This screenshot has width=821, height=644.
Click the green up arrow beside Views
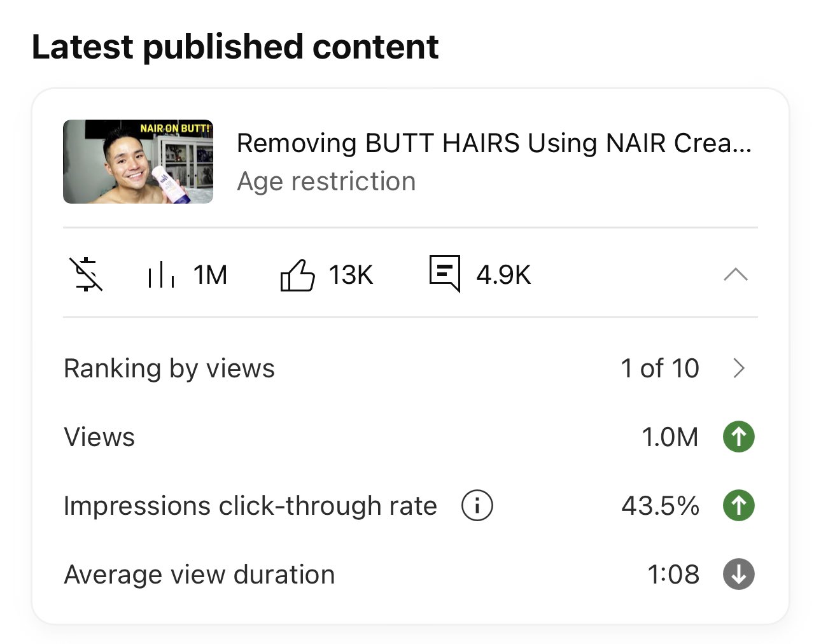click(739, 437)
